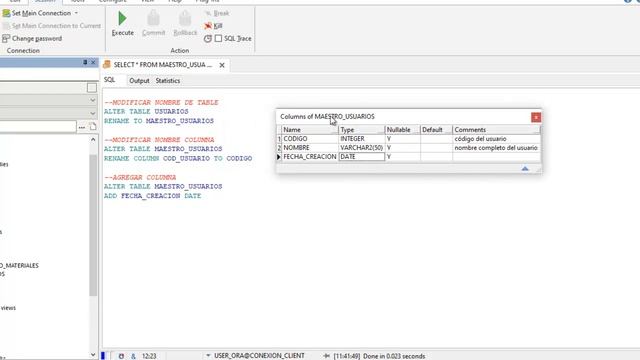The image size is (640, 360).
Task: Click the ALTER TABLE USUARIOS line in editor
Action: point(146,111)
